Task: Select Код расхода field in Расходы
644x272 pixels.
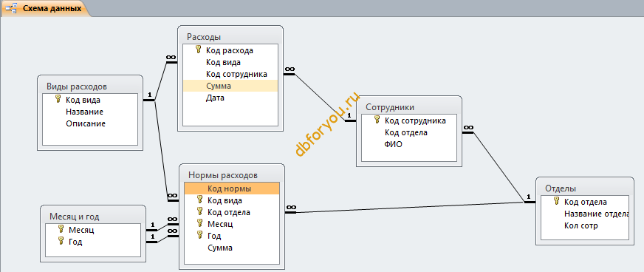Action: [230, 50]
